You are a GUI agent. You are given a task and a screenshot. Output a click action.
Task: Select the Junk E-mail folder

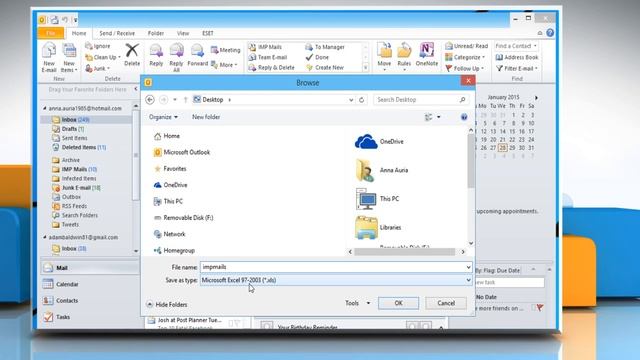(76, 188)
